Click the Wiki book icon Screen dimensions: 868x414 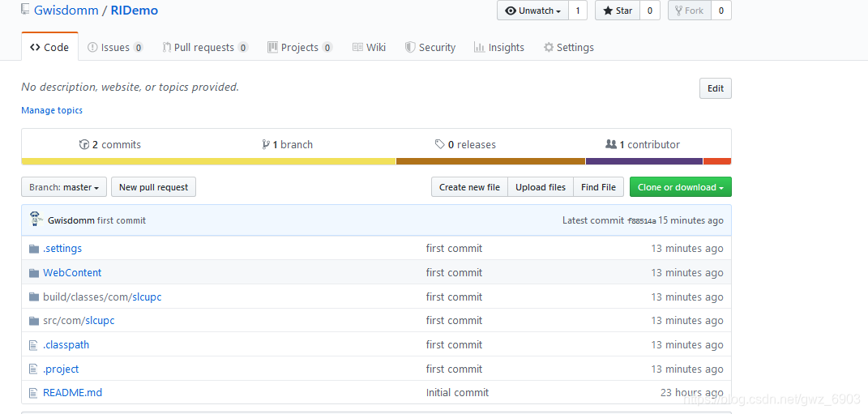click(357, 48)
